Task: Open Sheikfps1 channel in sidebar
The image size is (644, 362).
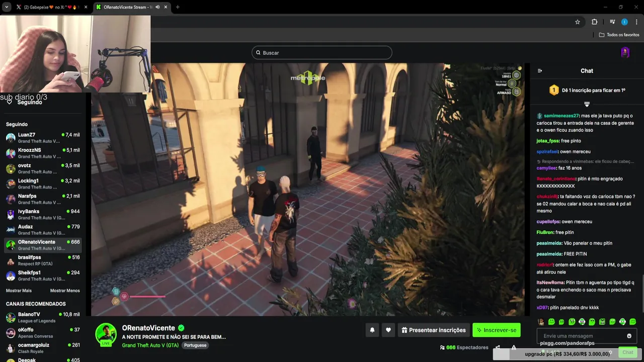Action: pyautogui.click(x=43, y=276)
